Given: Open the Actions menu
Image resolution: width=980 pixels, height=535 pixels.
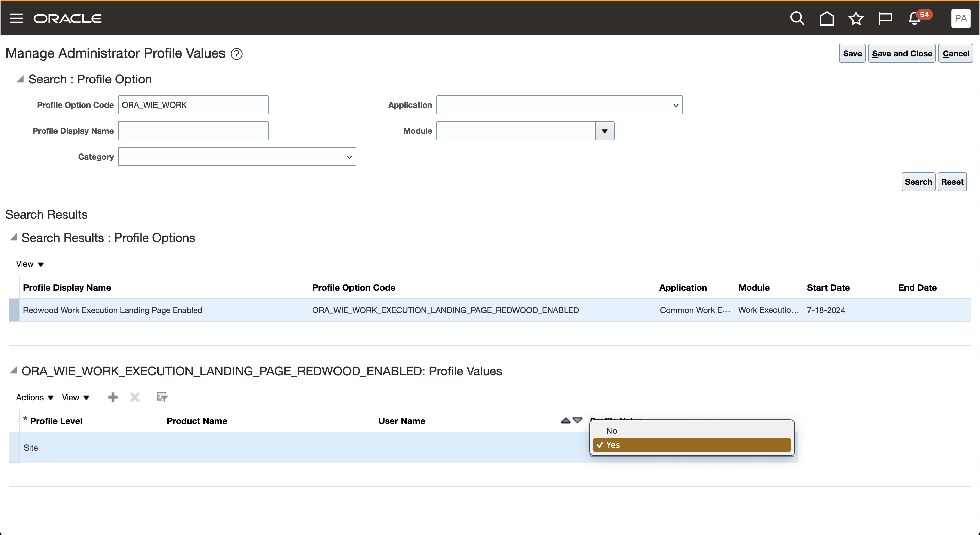Looking at the screenshot, I should coord(35,397).
